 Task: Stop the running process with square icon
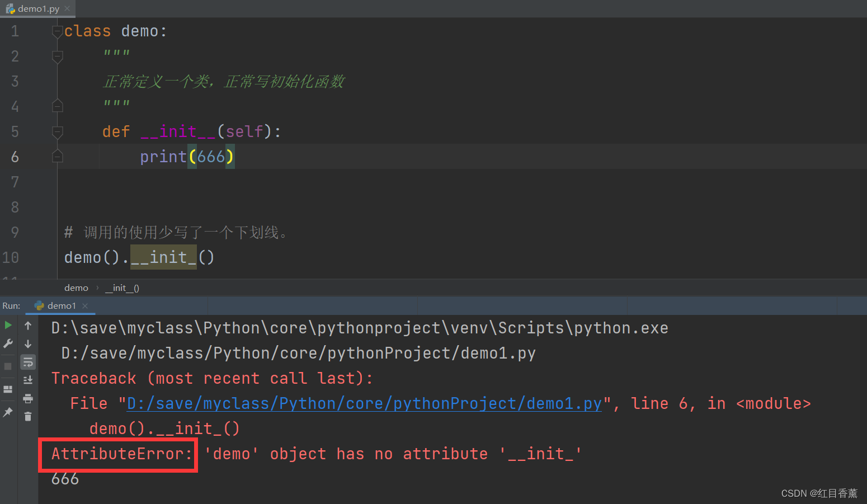(x=8, y=366)
